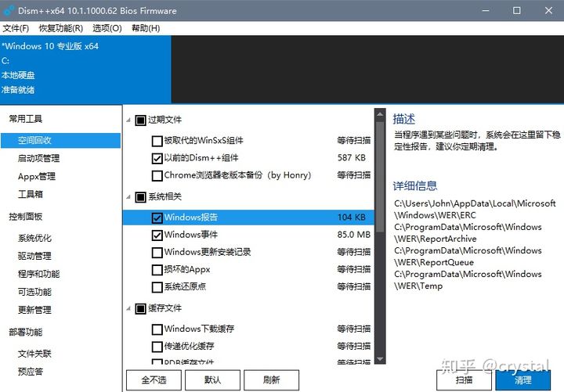Screen dimensions: 564x392
Task: Click the 清理 button
Action: click(x=523, y=379)
